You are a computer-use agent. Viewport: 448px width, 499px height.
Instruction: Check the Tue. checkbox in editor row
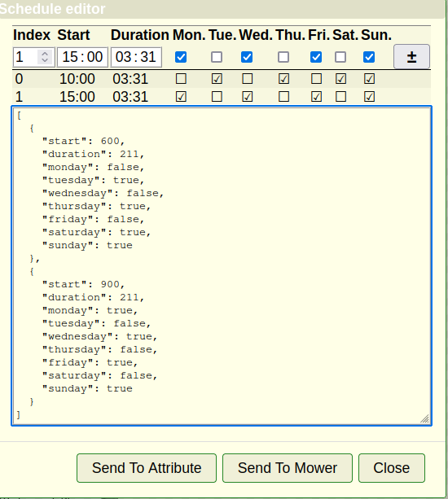[x=217, y=57]
